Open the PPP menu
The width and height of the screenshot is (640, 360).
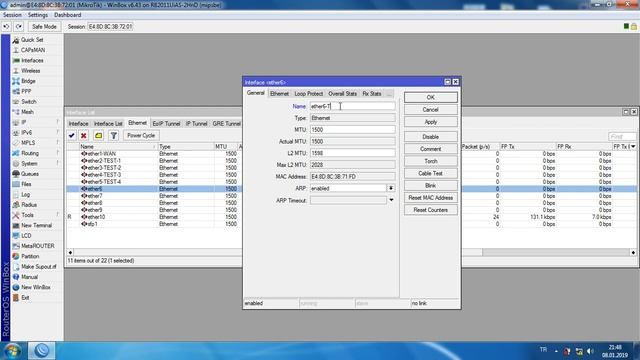(x=26, y=91)
